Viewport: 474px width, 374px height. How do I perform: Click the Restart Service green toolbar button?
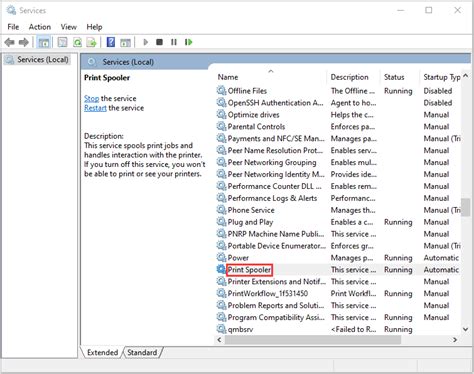coord(188,42)
